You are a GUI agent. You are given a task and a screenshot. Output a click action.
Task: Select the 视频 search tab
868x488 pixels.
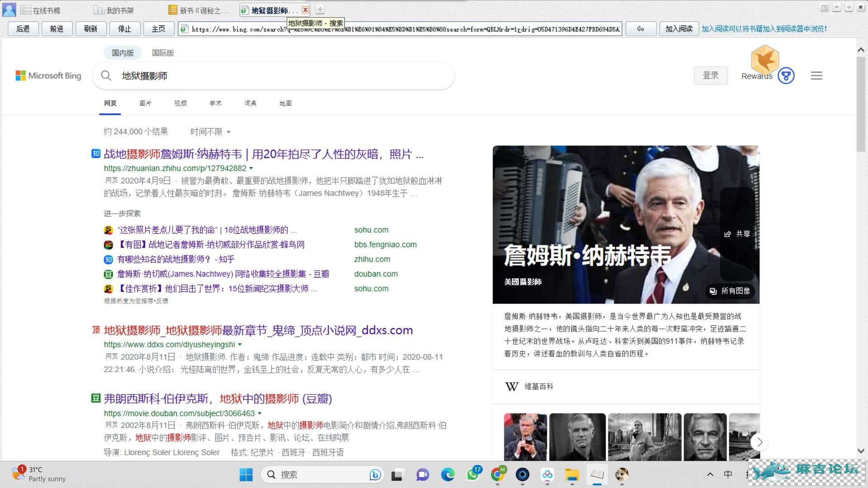180,103
